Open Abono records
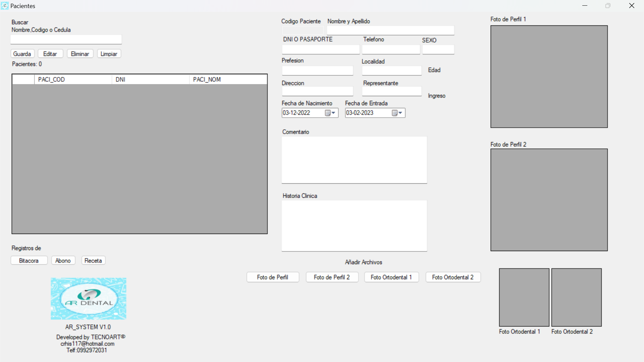644x362 pixels. tap(63, 260)
